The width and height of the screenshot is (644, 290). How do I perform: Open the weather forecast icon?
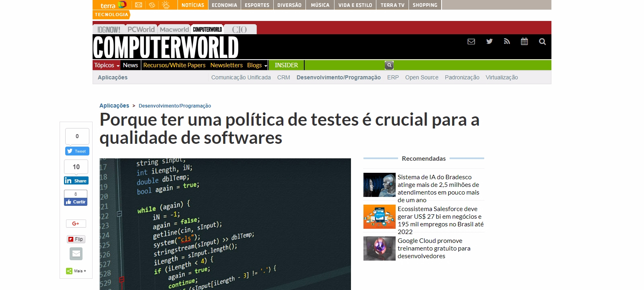(166, 5)
